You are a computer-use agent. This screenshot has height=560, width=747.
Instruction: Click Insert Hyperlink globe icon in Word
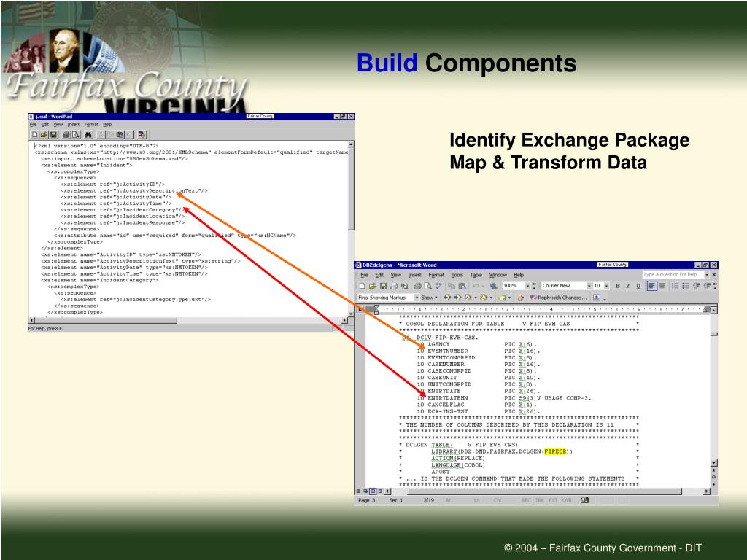[493, 286]
